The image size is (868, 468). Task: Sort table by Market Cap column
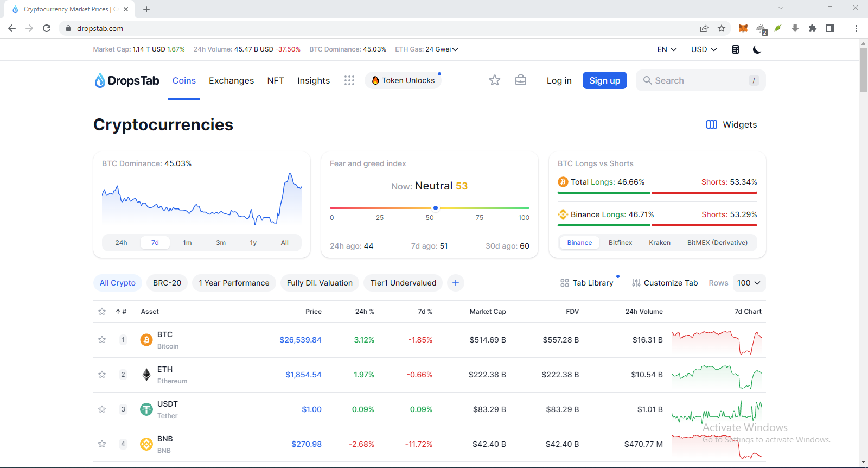(488, 312)
